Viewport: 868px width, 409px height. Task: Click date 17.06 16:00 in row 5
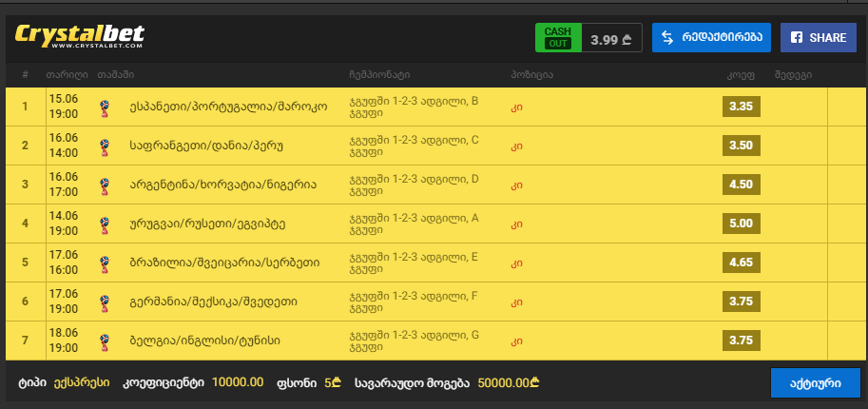pyautogui.click(x=64, y=263)
